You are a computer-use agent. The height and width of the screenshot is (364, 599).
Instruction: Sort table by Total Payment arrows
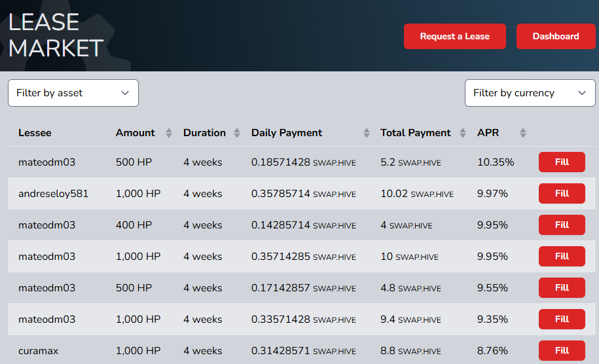[x=463, y=133]
